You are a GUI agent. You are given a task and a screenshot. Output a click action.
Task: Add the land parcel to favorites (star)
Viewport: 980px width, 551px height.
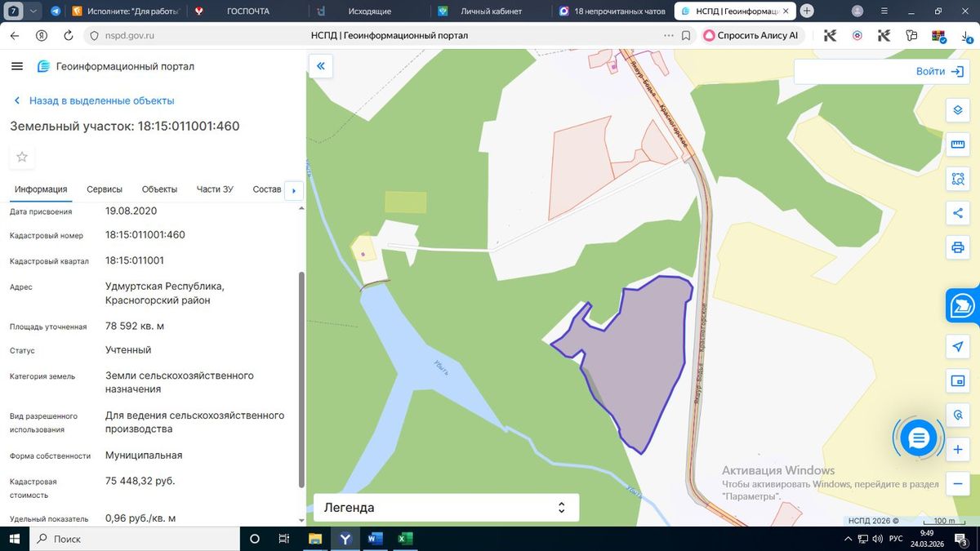[x=22, y=157]
